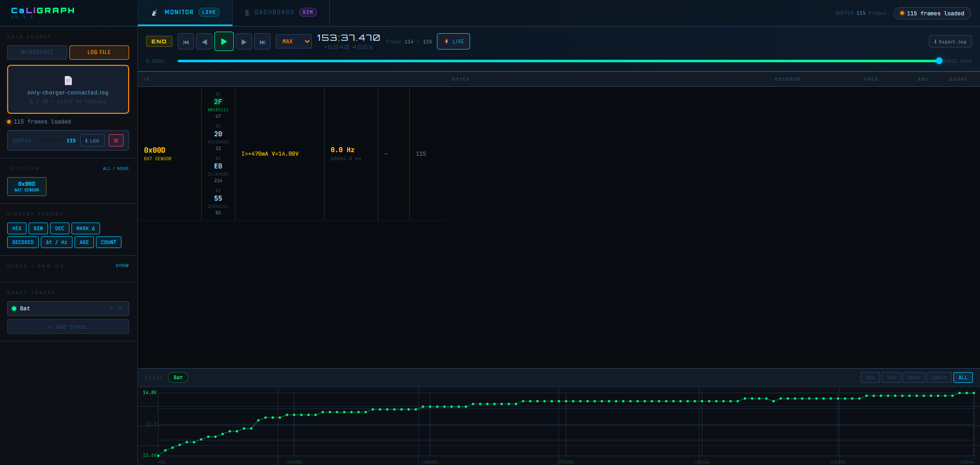The width and height of the screenshot is (980, 465).
Task: Click the timeline scrubber handle
Action: tap(939, 61)
